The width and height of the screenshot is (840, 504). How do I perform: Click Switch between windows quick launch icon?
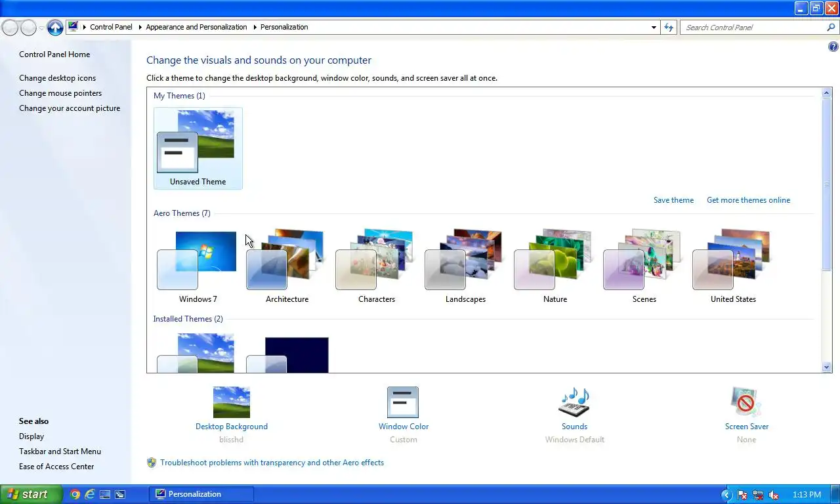tap(120, 494)
